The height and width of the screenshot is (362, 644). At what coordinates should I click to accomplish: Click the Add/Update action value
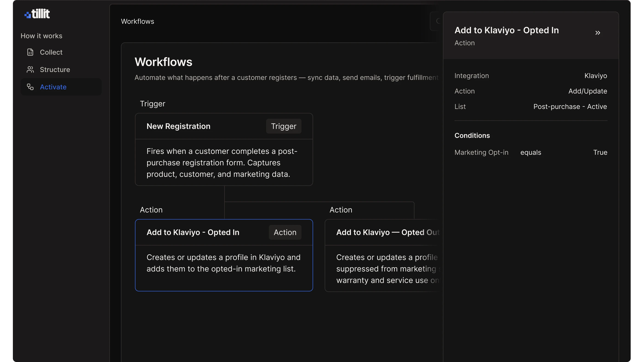point(587,91)
